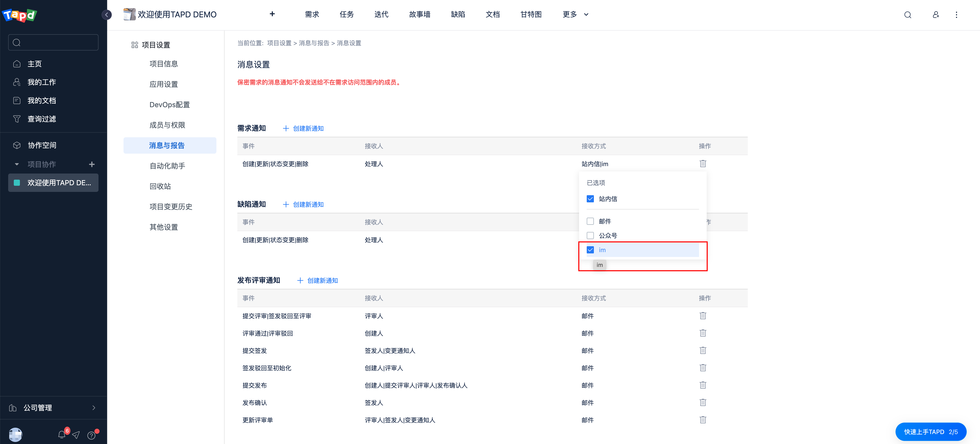The width and height of the screenshot is (980, 444).
Task: Switch to the 文档 tab
Action: point(492,15)
